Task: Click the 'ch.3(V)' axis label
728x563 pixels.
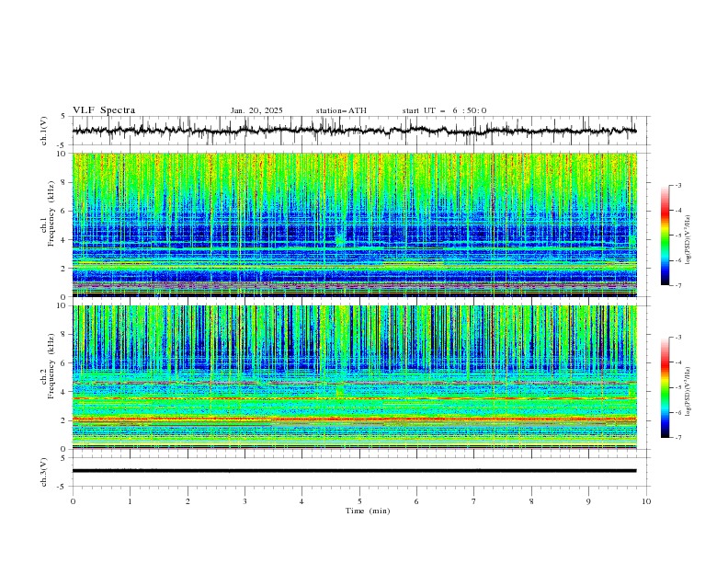Action: click(44, 472)
